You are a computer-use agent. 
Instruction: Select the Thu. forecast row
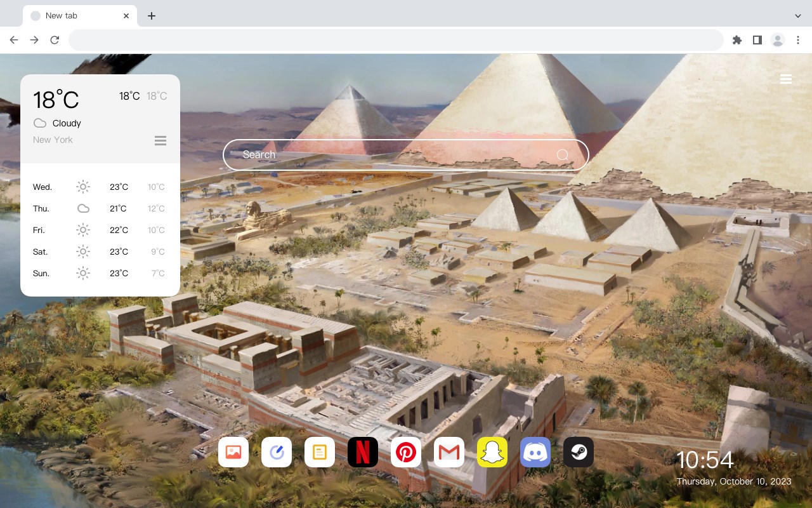point(100,208)
